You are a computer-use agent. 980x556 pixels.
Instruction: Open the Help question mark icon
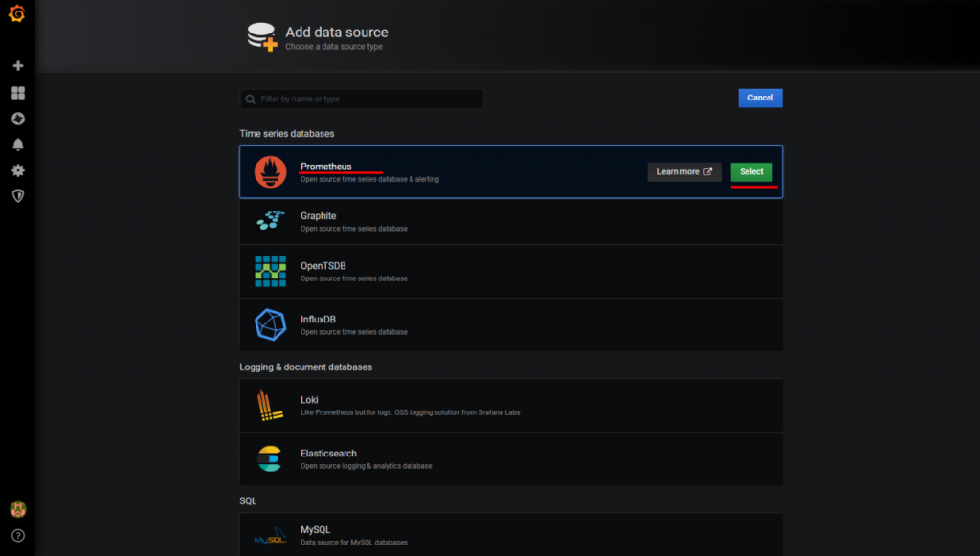point(17,536)
